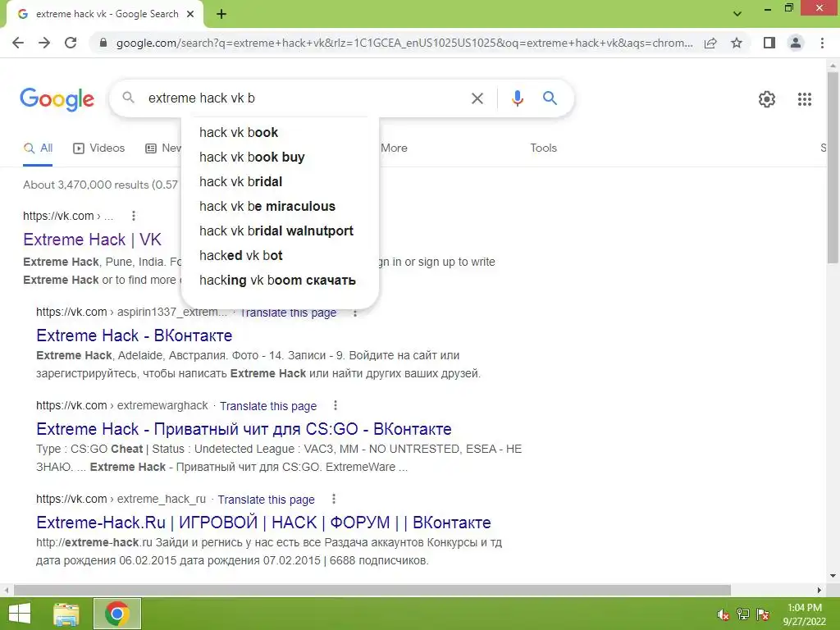Open the Action Center flag icon
840x630 pixels.
coord(763,614)
